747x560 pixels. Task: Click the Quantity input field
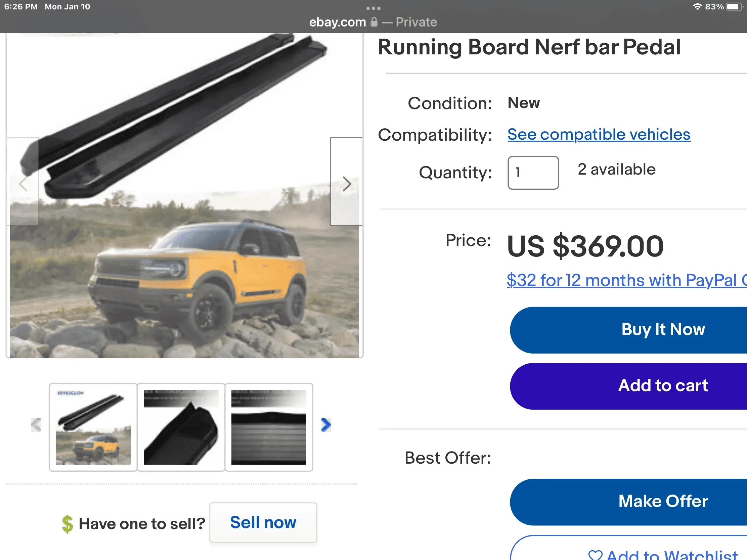click(533, 173)
